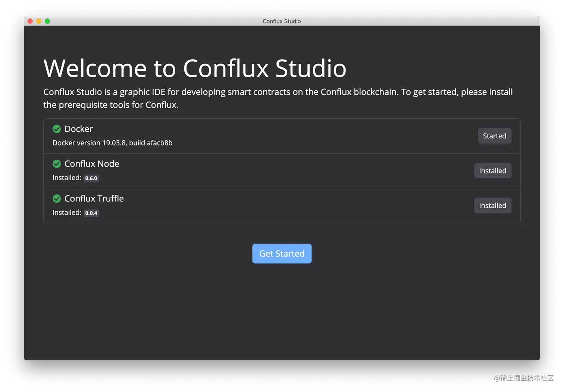Select the Conflux Truffle version badge 0.0.4
564x392 pixels.
click(x=91, y=213)
